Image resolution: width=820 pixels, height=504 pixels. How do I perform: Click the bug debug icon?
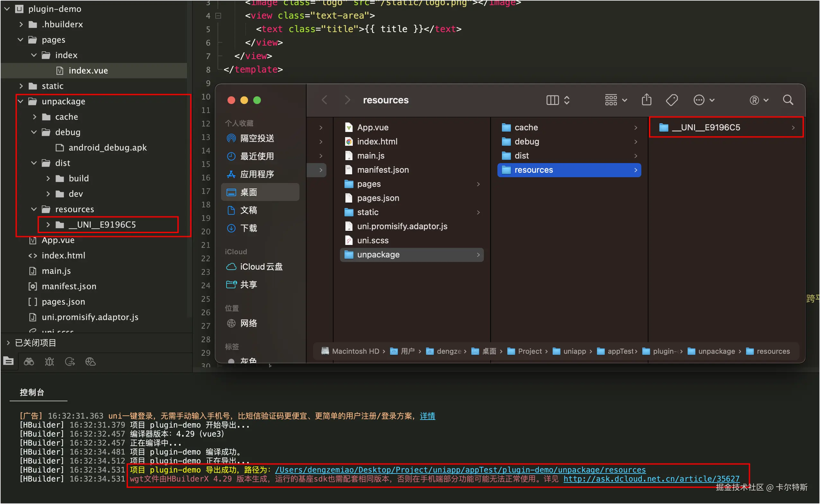tap(49, 362)
